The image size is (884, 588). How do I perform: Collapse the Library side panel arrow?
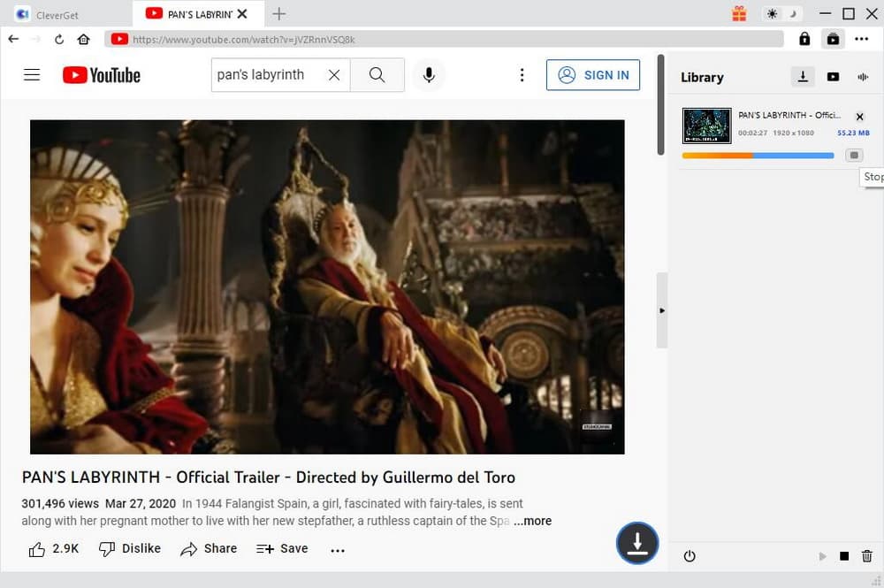click(661, 310)
